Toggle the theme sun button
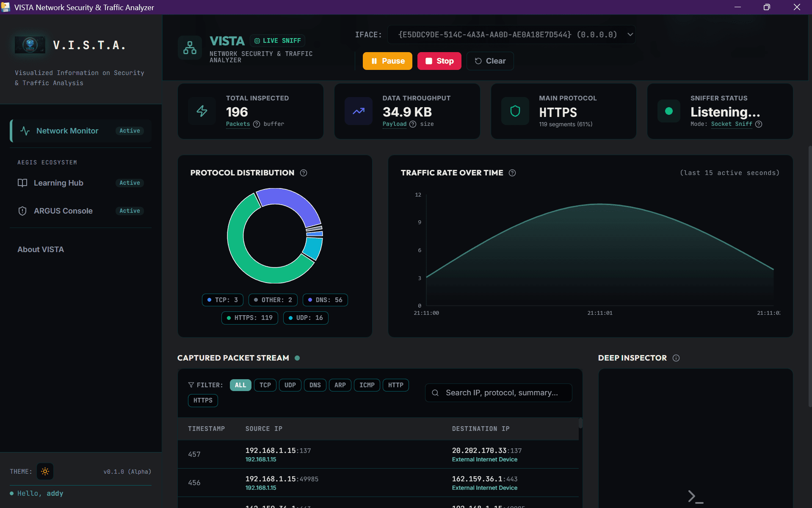 point(45,472)
